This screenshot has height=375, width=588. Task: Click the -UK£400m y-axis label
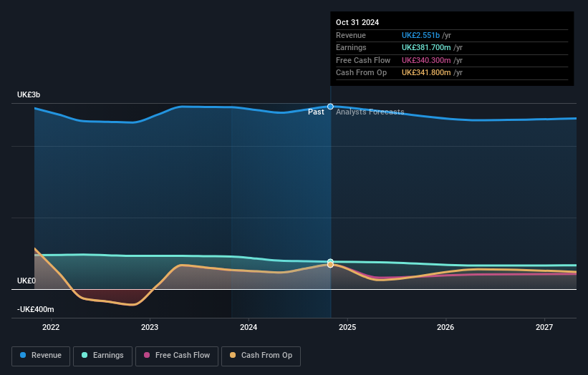[x=36, y=309]
